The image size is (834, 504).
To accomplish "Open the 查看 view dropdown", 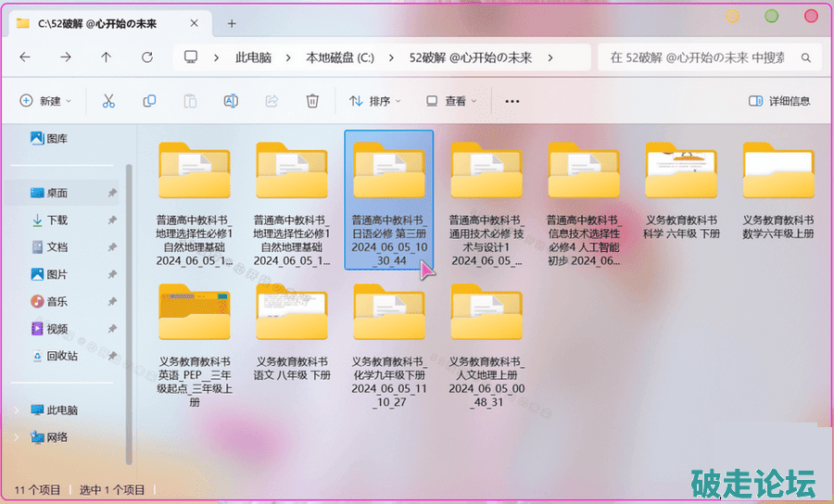I will [451, 101].
